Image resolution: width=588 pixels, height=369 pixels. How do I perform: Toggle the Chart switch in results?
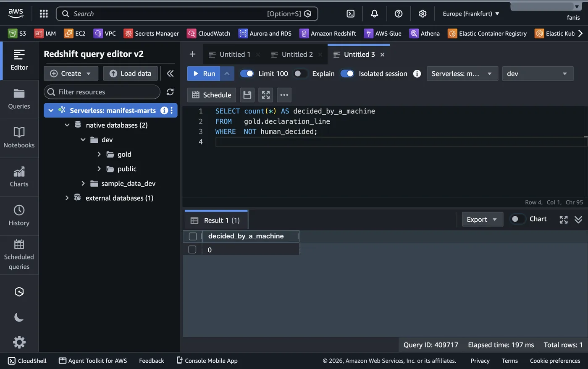point(517,219)
